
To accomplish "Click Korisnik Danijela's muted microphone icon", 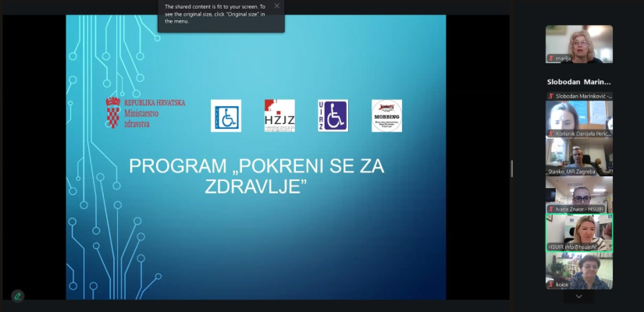I will coord(551,133).
